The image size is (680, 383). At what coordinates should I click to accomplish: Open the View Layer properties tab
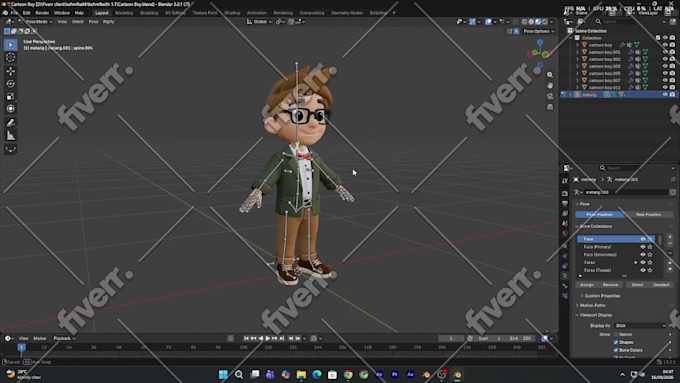pos(565,213)
